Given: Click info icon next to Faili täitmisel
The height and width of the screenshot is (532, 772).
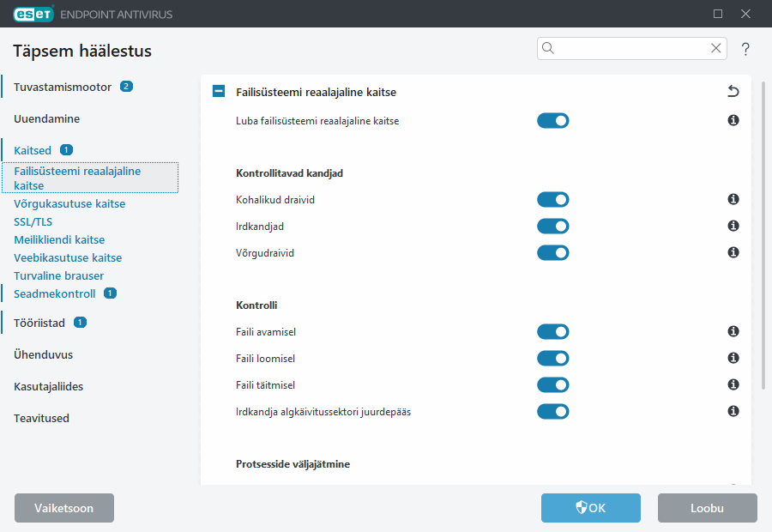Looking at the screenshot, I should click(x=733, y=384).
